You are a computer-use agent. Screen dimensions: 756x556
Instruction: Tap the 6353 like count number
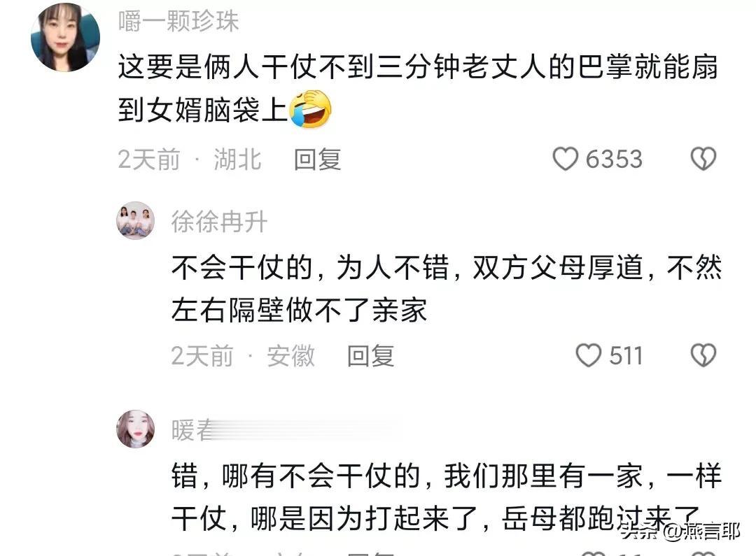615,159
